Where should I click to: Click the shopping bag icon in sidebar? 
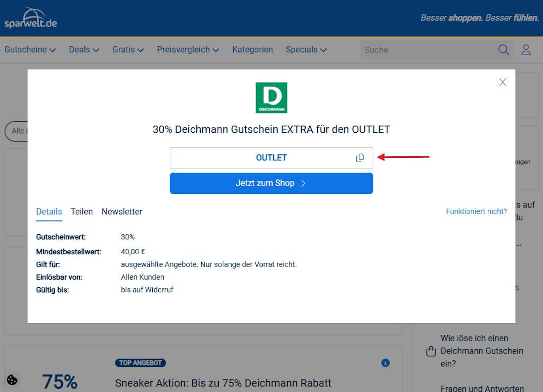tap(431, 351)
